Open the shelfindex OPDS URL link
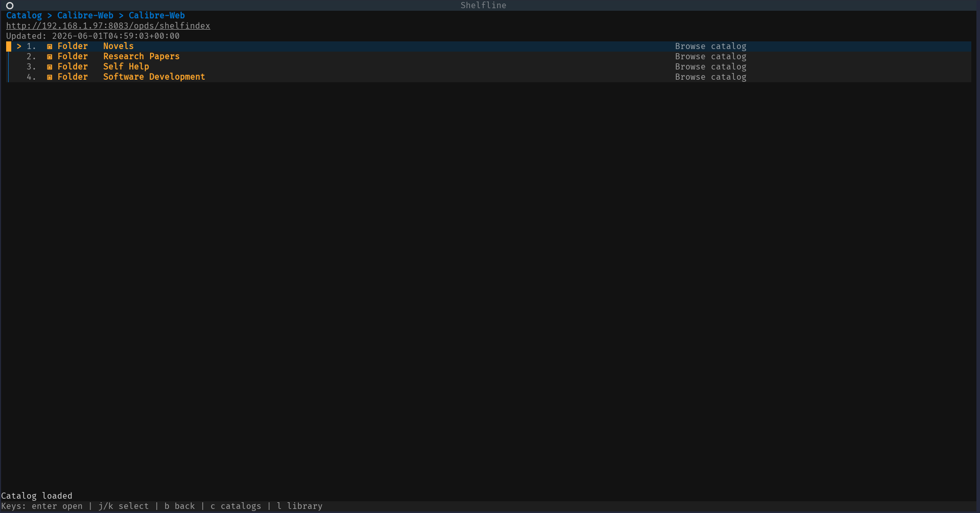Image resolution: width=980 pixels, height=513 pixels. pyautogui.click(x=108, y=26)
